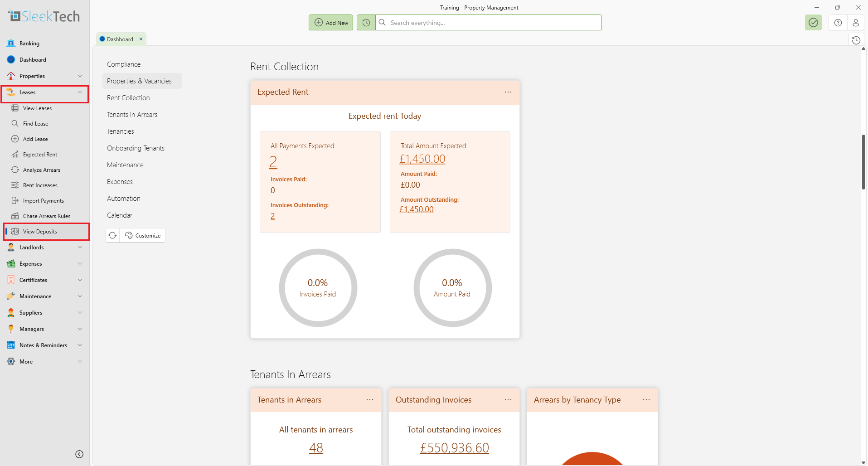This screenshot has height=466, width=868.
Task: Click the Notes & Reminders calendar icon
Action: [11, 345]
